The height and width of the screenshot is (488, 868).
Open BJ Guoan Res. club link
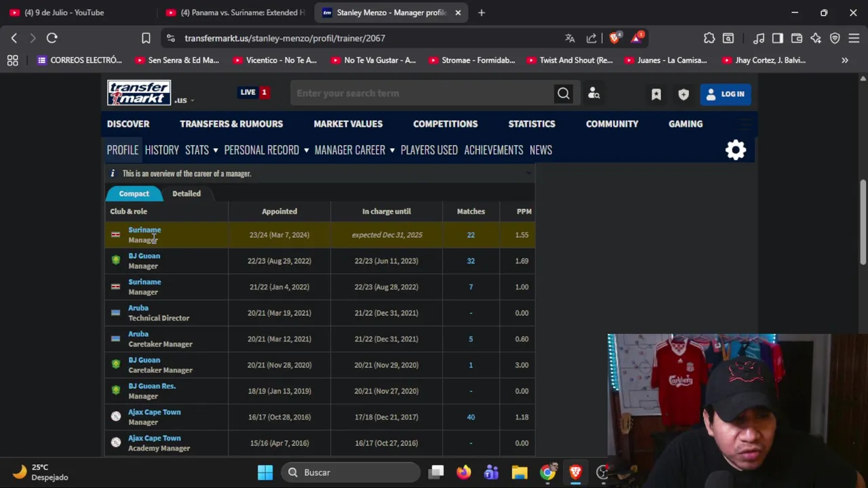pyautogui.click(x=152, y=386)
